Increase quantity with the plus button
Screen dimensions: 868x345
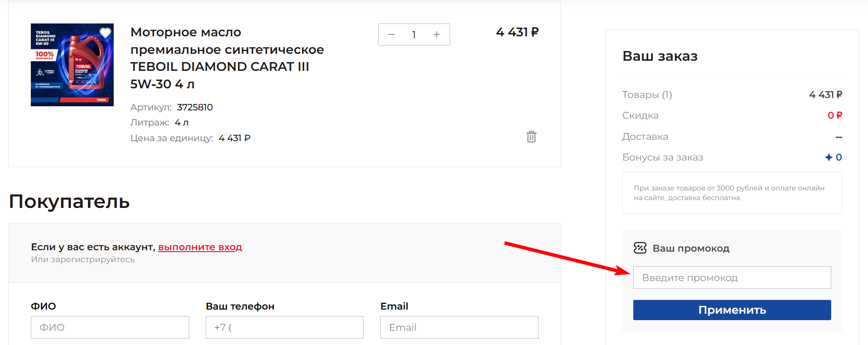point(436,35)
